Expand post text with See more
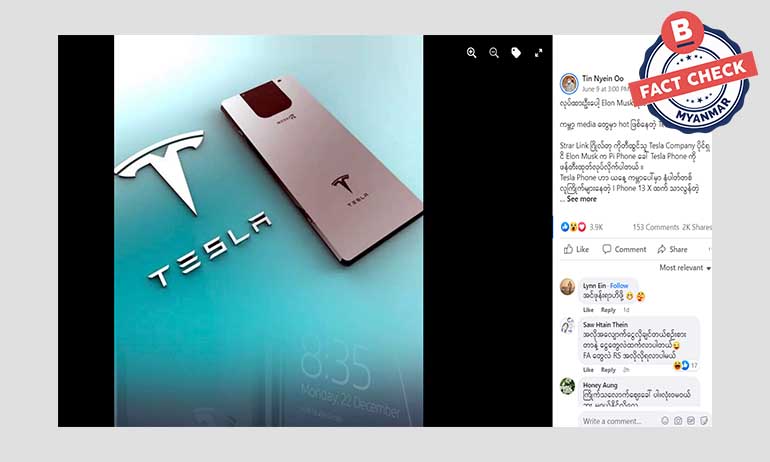The width and height of the screenshot is (770, 462). [x=581, y=199]
